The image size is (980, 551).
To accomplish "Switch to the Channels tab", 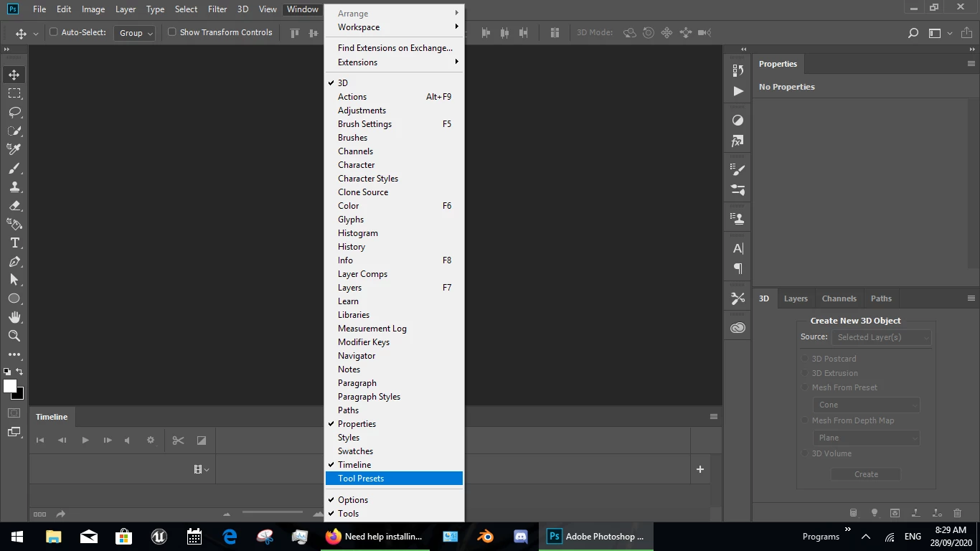I will (x=839, y=298).
